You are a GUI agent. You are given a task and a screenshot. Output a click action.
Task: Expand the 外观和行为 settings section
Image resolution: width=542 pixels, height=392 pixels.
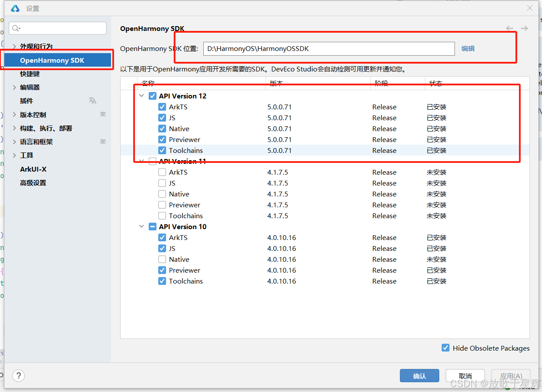(14, 46)
